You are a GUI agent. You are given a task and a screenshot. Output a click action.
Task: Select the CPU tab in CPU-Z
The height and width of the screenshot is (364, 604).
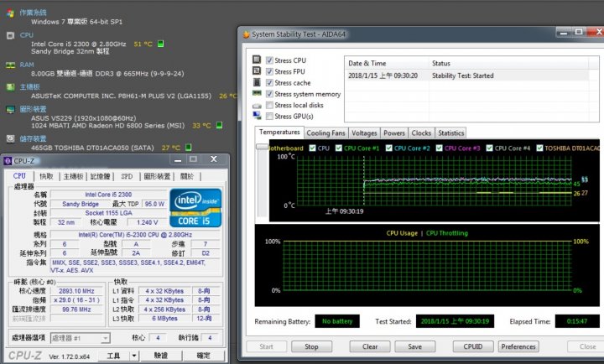[19, 175]
